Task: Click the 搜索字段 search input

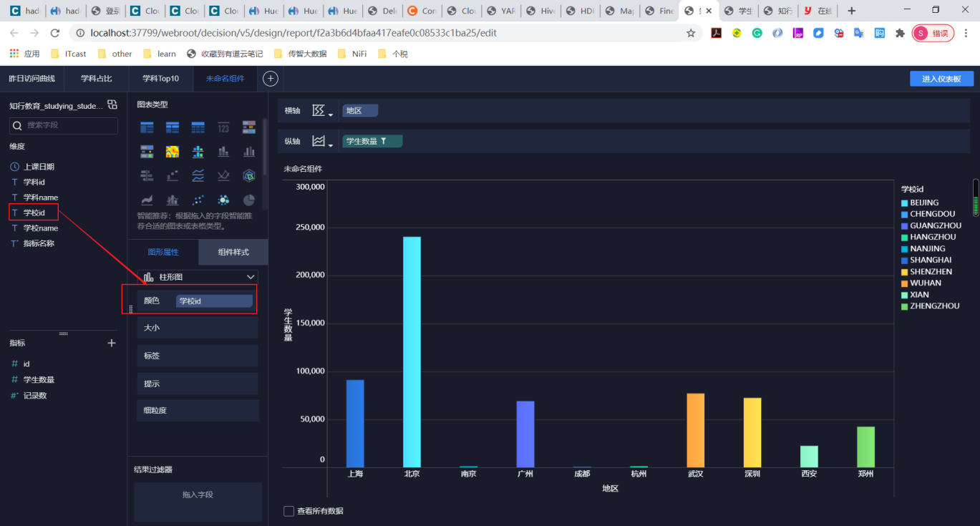Action: (x=64, y=125)
